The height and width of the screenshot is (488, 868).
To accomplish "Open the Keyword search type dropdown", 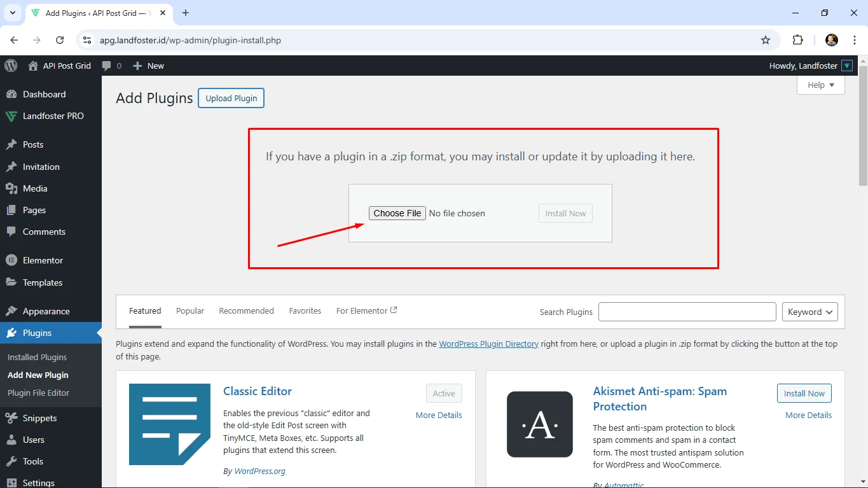I will 810,312.
